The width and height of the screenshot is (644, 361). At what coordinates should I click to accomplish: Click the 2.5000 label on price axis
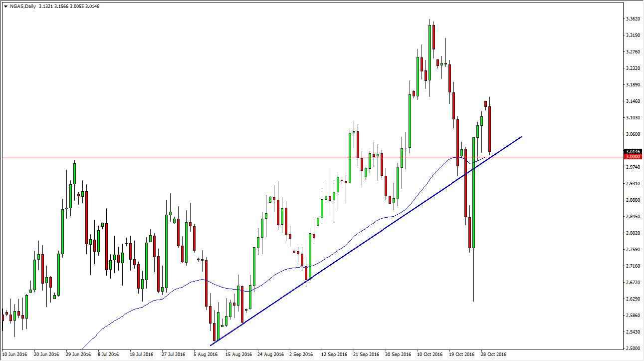click(x=633, y=348)
